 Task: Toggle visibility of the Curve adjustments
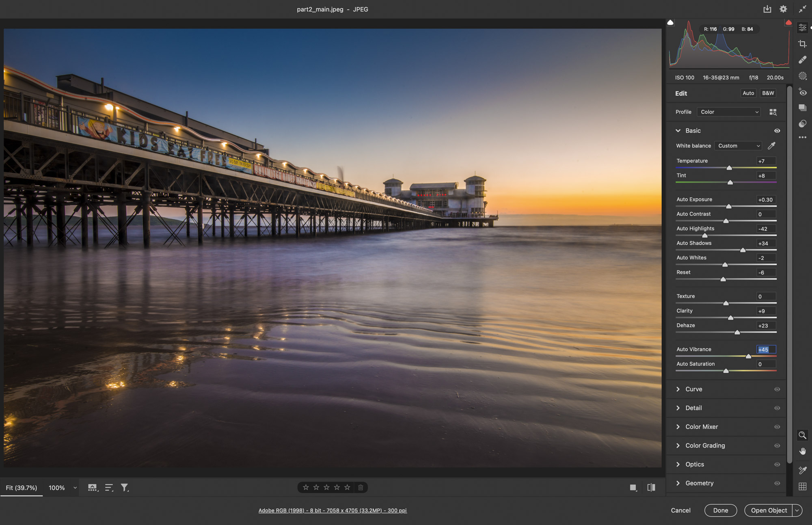[777, 389]
